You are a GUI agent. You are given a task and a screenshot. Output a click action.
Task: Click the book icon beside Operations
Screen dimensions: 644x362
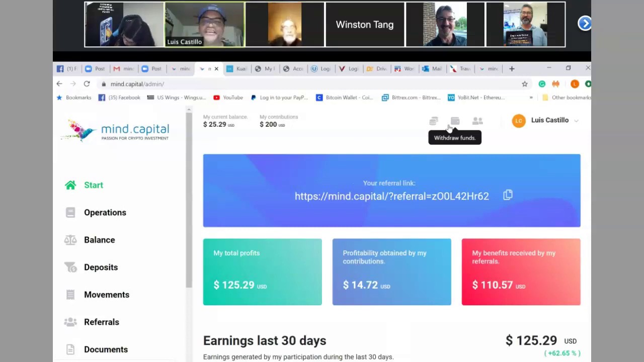click(x=70, y=212)
